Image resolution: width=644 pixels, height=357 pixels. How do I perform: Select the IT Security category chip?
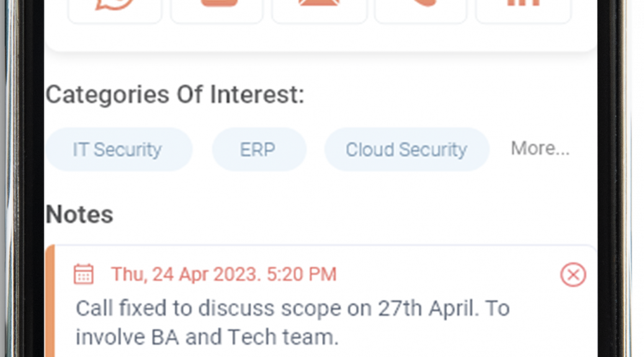click(x=119, y=149)
